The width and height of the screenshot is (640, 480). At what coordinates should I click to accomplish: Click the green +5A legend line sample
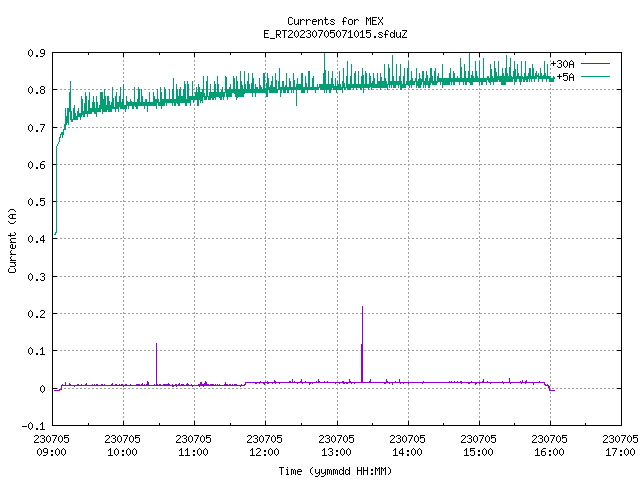(x=595, y=76)
